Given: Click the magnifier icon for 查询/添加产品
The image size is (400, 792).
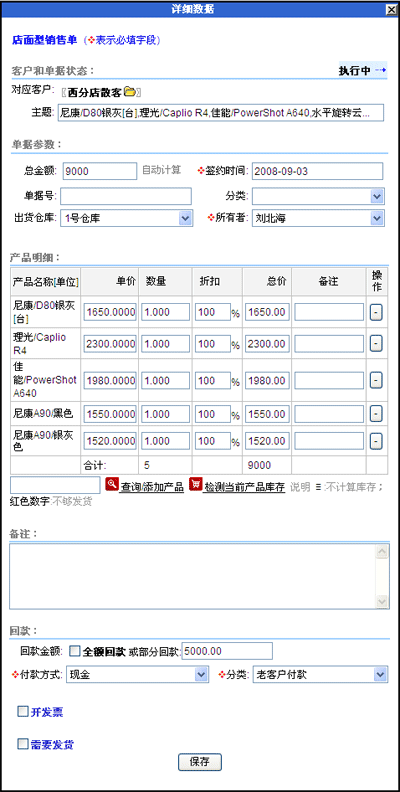Looking at the screenshot, I should pyautogui.click(x=112, y=485).
